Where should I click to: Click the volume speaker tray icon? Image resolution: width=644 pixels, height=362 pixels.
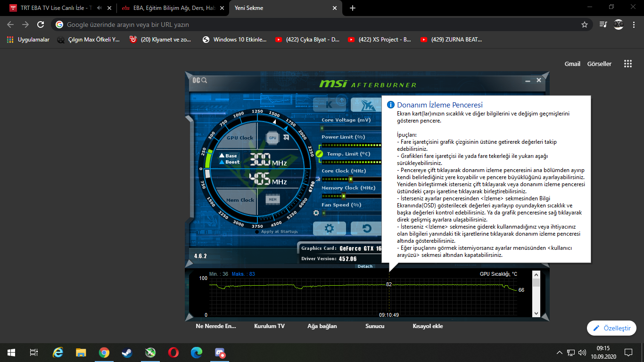pos(582,352)
